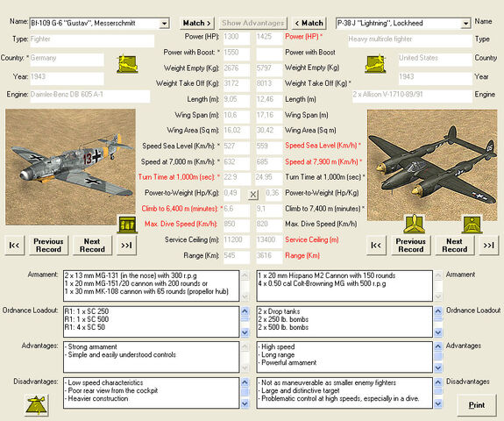The image size is (504, 421).
Task: Click Next Record for left aircraft
Action: tap(92, 246)
